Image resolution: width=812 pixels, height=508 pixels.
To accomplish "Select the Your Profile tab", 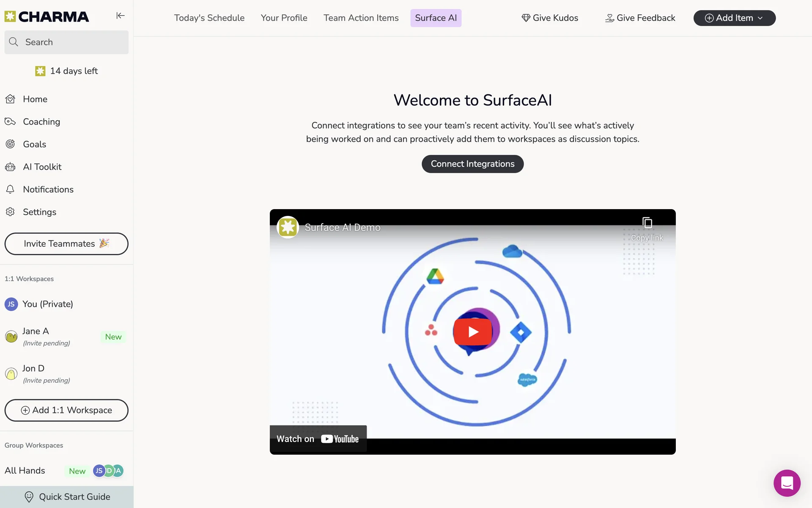I will 284,18.
